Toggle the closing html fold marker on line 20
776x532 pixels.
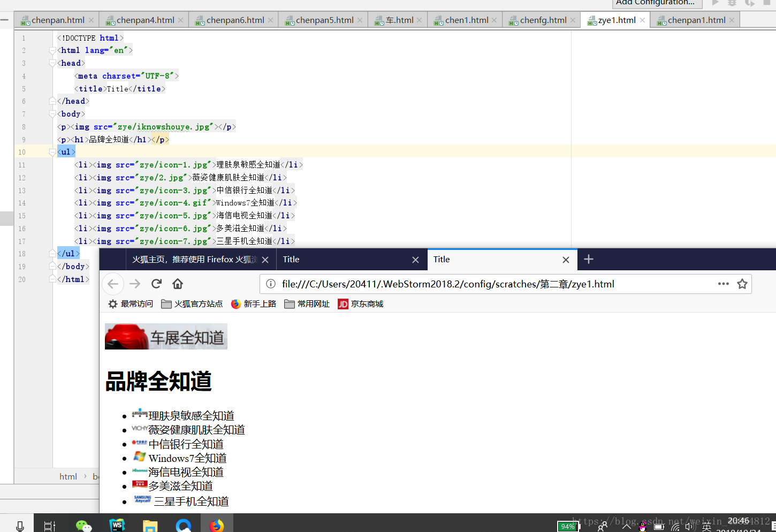pos(52,279)
